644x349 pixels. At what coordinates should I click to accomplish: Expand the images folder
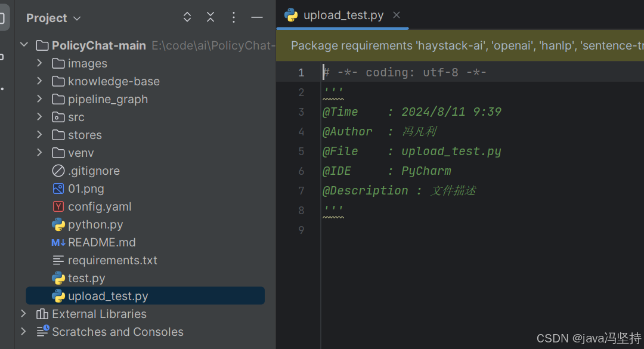click(x=40, y=63)
